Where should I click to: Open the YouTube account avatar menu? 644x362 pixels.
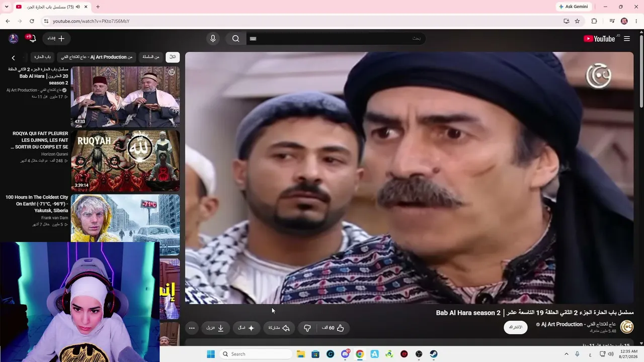14,38
